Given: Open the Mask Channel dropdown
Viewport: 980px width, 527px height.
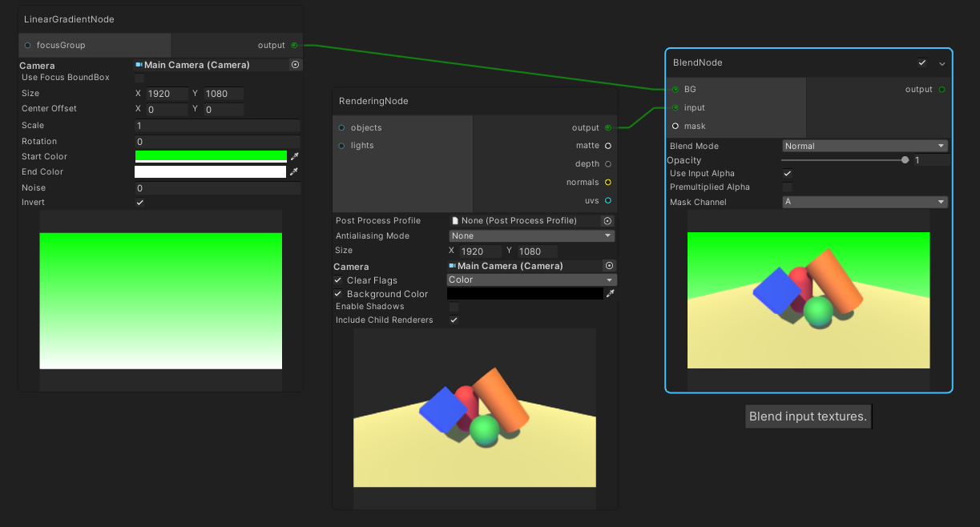Looking at the screenshot, I should [x=865, y=201].
